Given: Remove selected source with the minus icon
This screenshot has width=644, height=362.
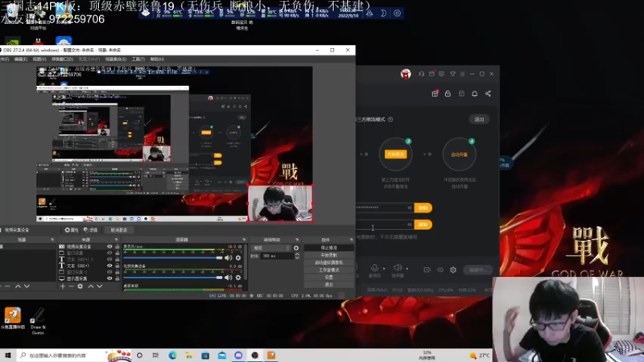Looking at the screenshot, I should [71, 286].
